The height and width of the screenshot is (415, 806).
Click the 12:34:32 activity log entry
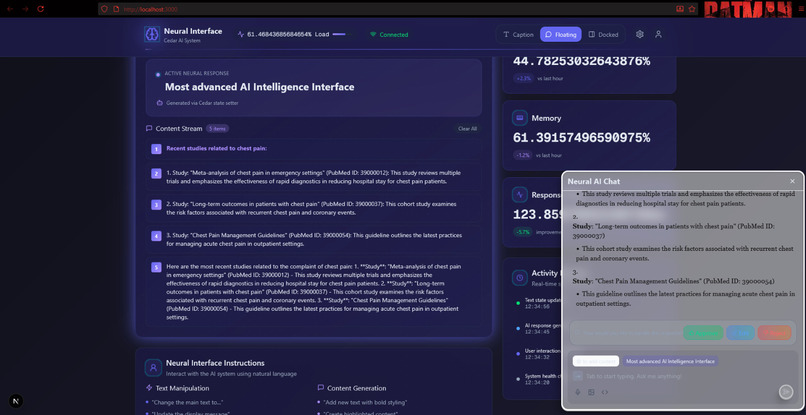pos(537,354)
